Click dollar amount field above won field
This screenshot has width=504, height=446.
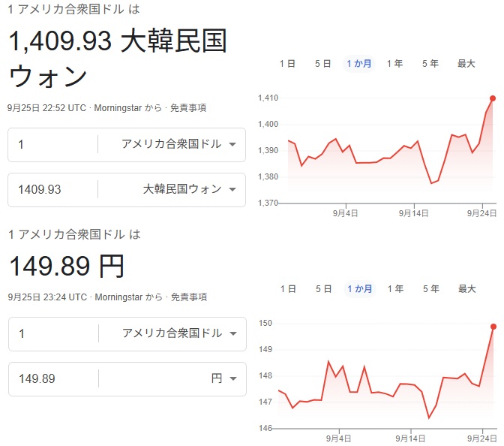pos(52,145)
